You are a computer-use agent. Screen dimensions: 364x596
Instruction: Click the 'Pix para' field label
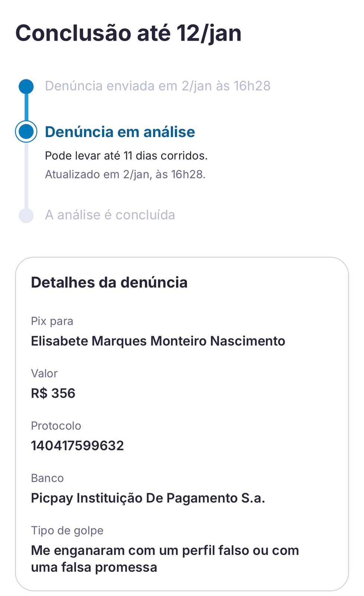[x=52, y=321]
